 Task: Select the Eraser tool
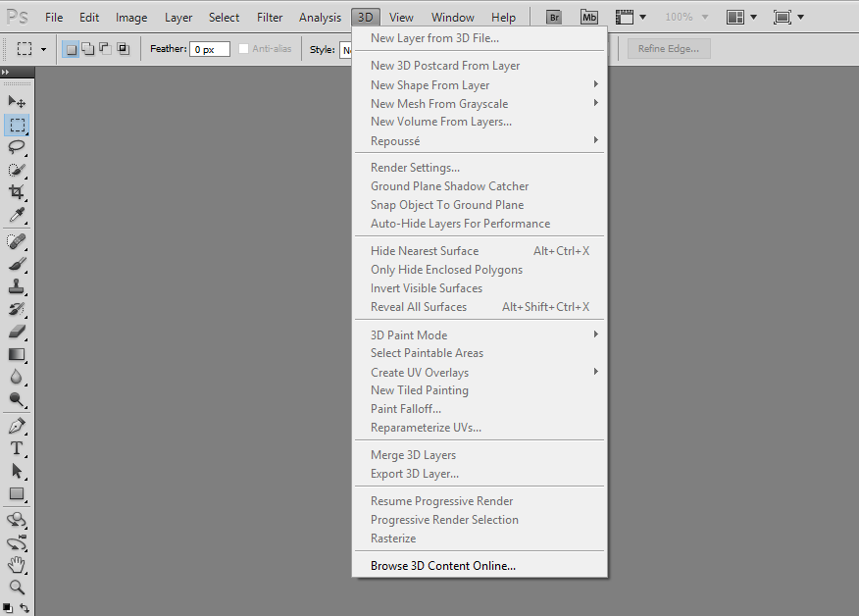[17, 332]
